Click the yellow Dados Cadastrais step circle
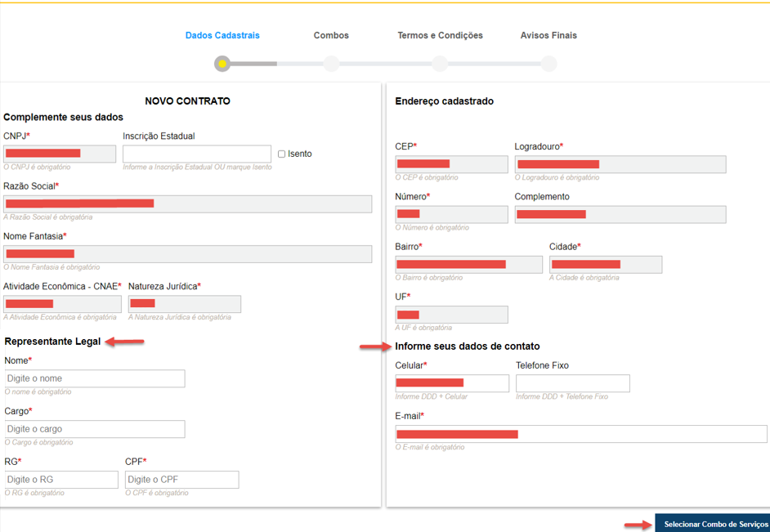Image resolution: width=770 pixels, height=532 pixels. click(222, 63)
